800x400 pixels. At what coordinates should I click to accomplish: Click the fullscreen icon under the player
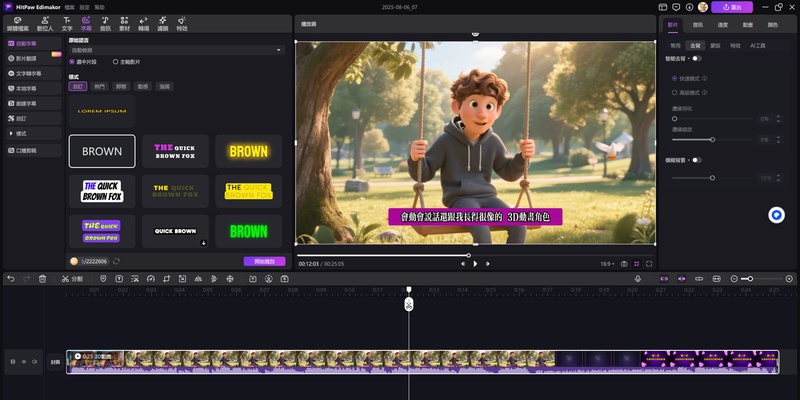(x=649, y=264)
